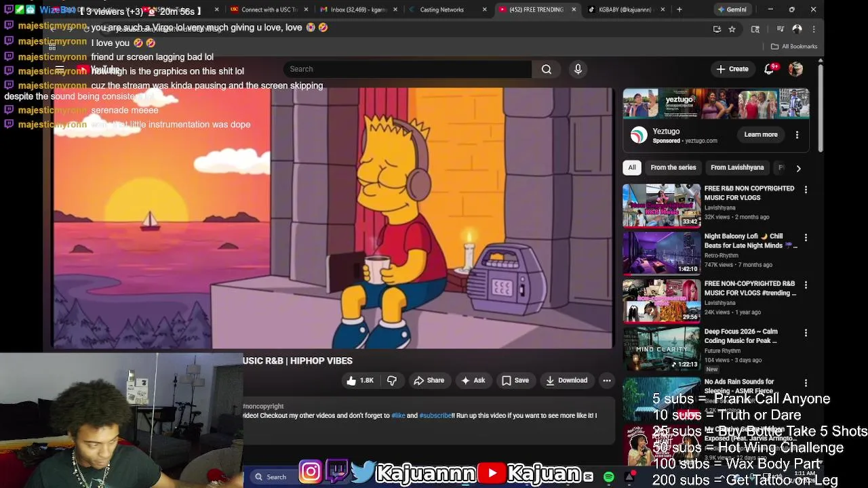Open menu for FREE NON-COPYRIGHTED R&B video

tap(806, 285)
